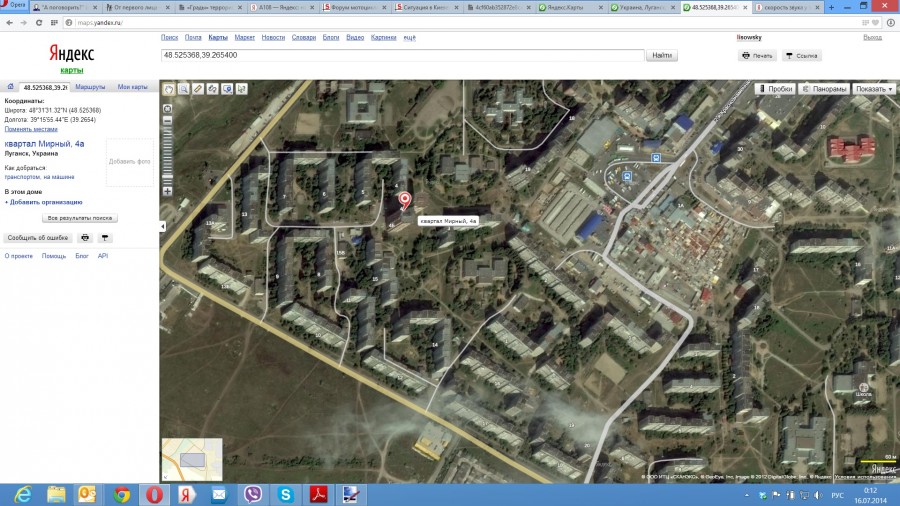Toggle the Панорамы street view layer
Viewport: 900px width, 506px height.
pyautogui.click(x=825, y=89)
